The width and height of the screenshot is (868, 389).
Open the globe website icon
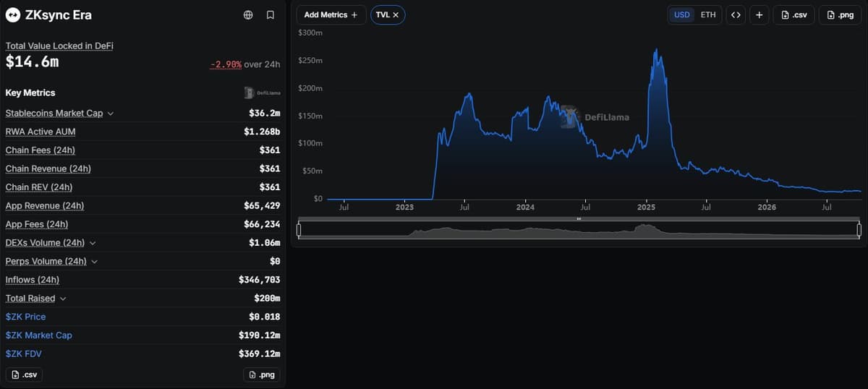(248, 14)
